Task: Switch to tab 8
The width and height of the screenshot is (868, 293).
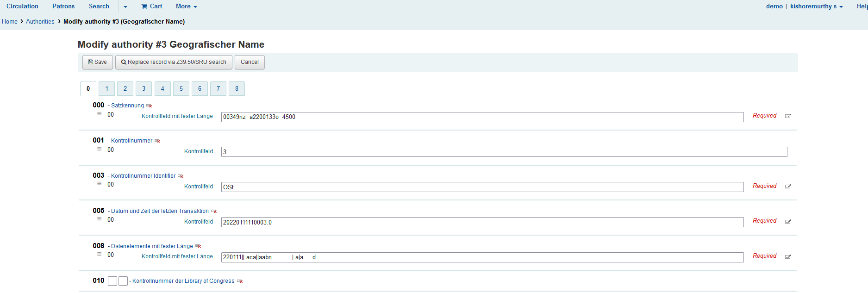Action: tap(237, 88)
